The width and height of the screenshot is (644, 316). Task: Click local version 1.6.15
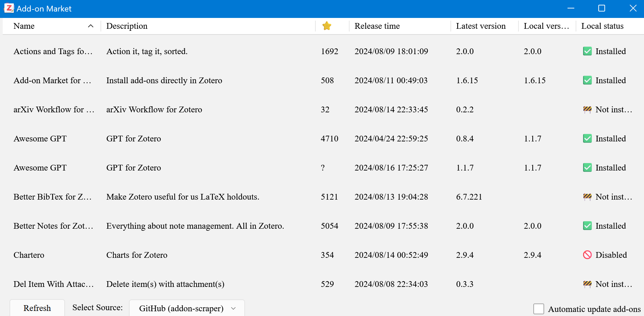(535, 80)
